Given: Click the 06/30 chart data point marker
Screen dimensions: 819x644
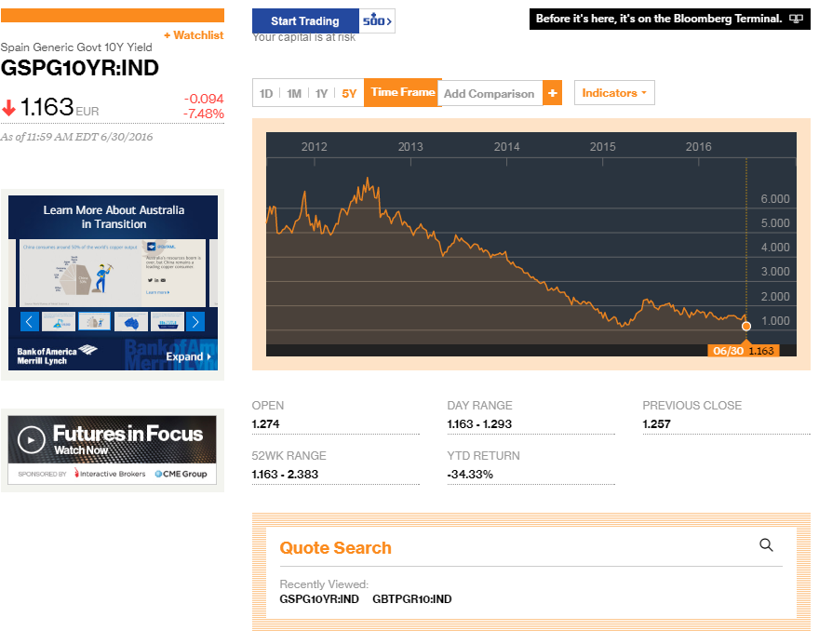Looking at the screenshot, I should 746,326.
